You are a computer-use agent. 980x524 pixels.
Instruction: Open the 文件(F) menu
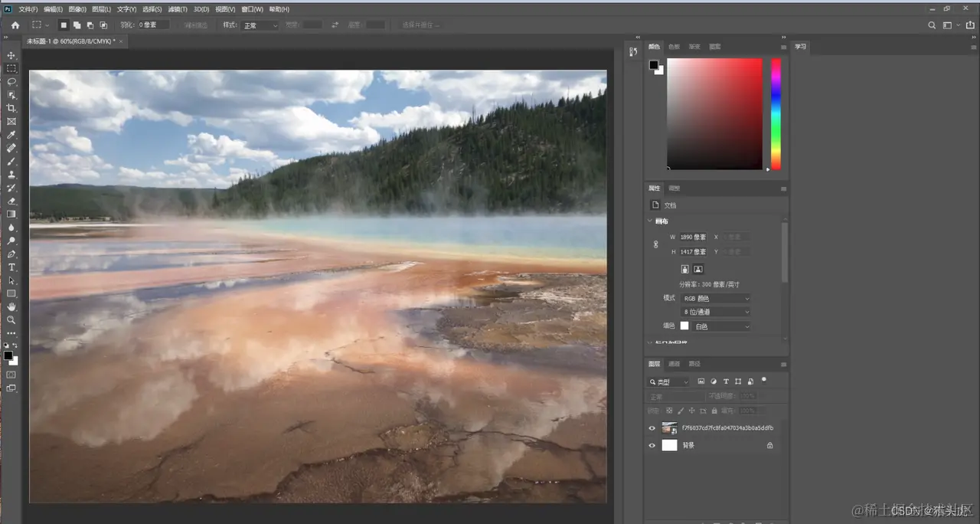(28, 9)
